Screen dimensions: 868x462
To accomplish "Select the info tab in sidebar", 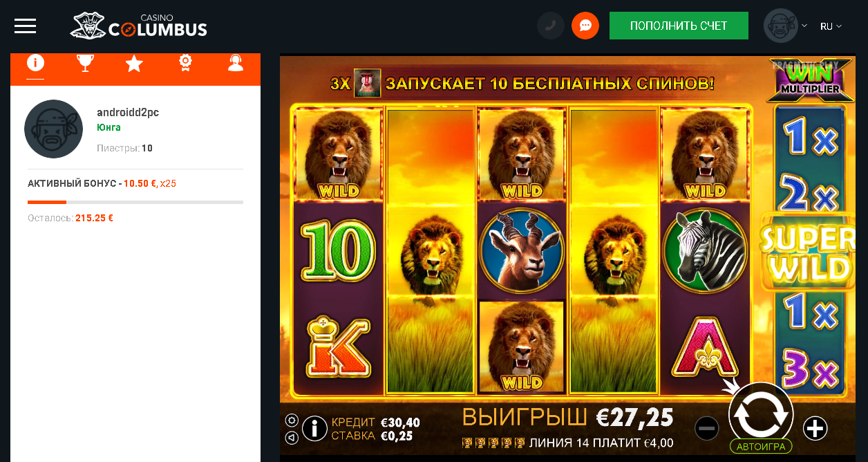I will [x=35, y=63].
